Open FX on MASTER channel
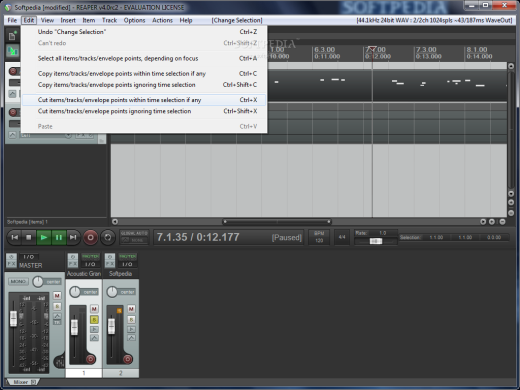Image resolution: width=520 pixels, height=390 pixels. (11, 264)
